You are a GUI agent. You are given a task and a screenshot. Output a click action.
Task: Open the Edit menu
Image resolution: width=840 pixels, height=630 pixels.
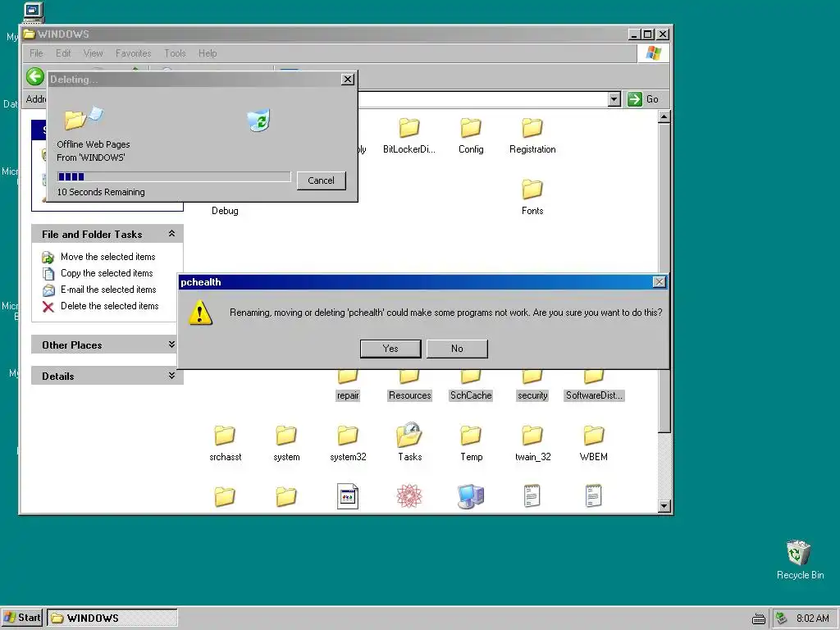click(x=63, y=53)
